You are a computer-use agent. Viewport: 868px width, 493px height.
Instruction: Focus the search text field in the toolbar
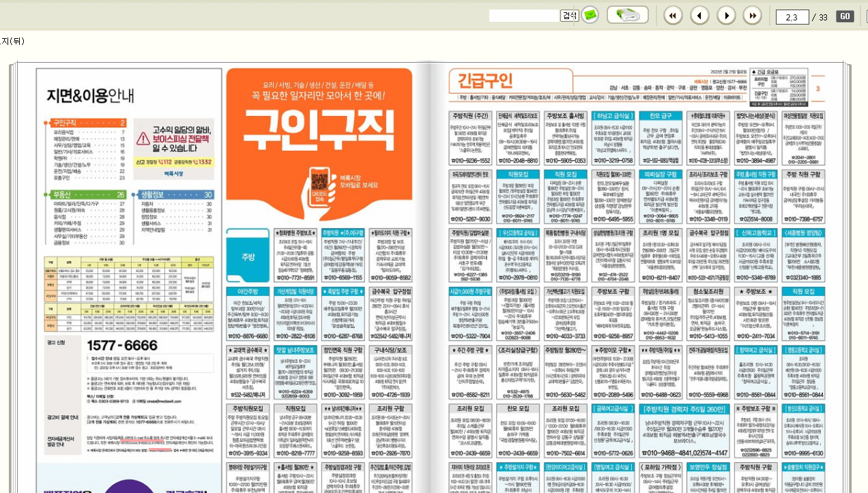pyautogui.click(x=524, y=16)
